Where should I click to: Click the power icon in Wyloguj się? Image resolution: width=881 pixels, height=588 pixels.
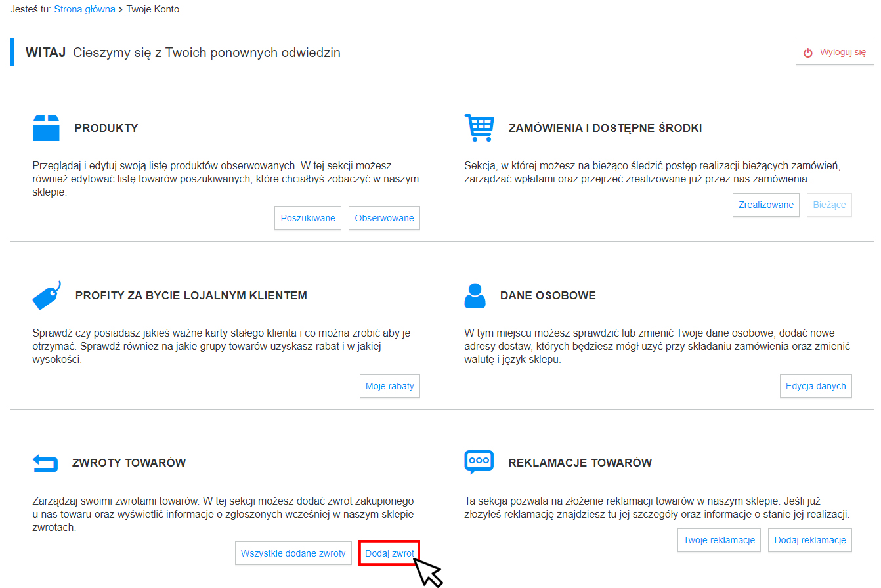click(808, 52)
